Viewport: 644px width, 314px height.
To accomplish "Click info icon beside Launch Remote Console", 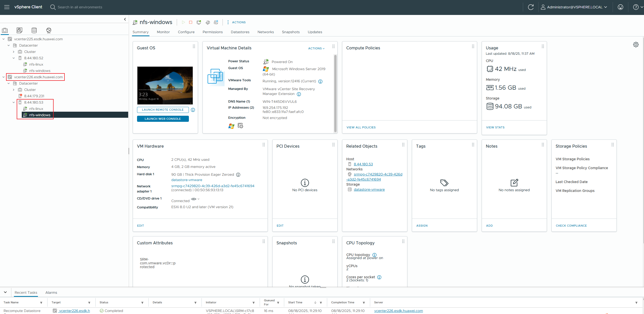I will 193,110.
